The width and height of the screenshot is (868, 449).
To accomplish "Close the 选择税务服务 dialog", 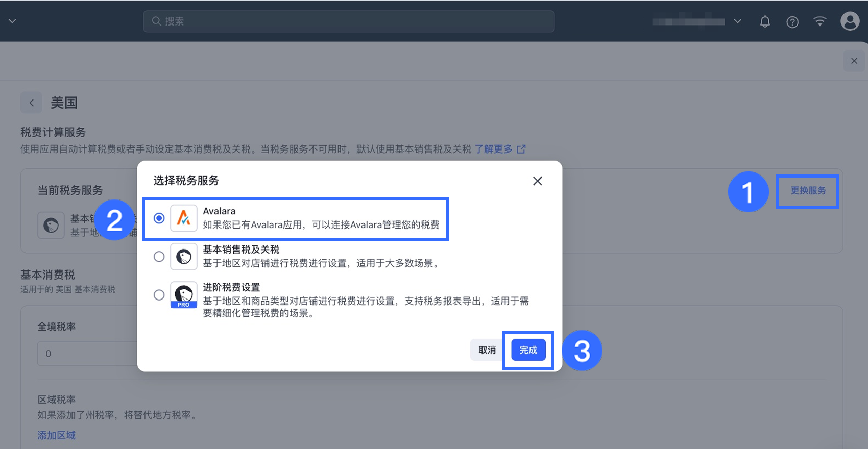I will (538, 181).
